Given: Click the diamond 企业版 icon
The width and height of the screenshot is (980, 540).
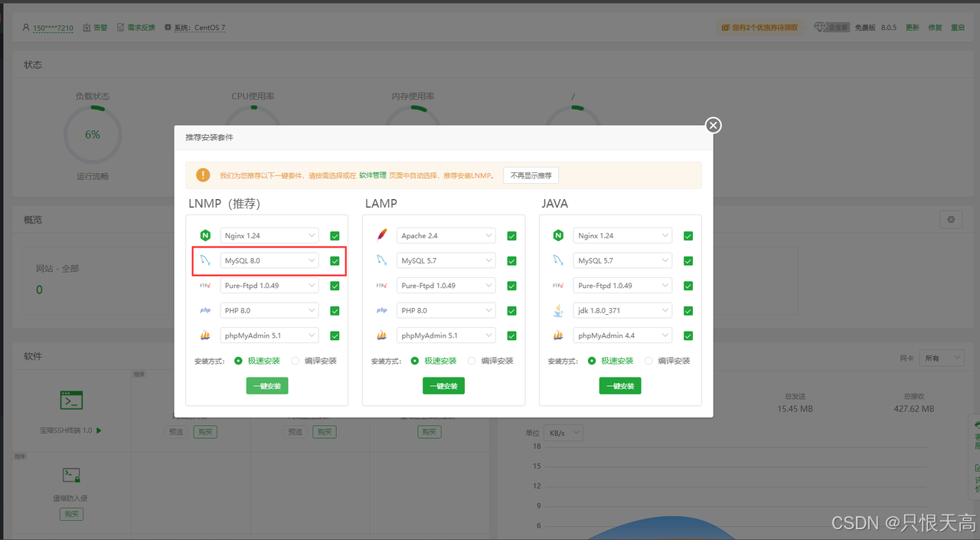Looking at the screenshot, I should pos(821,28).
